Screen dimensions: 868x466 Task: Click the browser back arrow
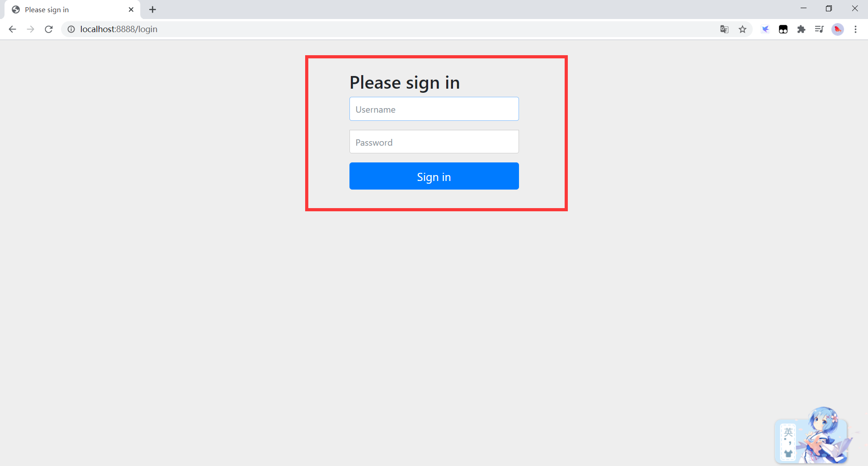(x=12, y=29)
